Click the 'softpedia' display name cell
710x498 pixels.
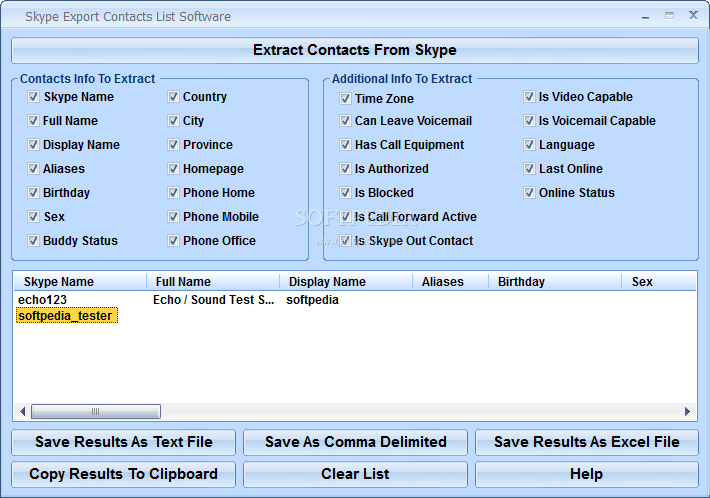click(x=312, y=300)
